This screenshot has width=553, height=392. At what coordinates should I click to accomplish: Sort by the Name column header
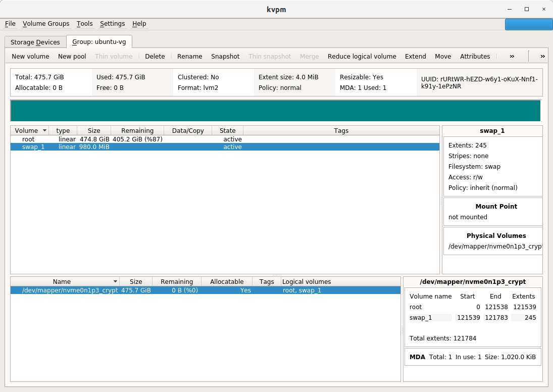point(62,281)
